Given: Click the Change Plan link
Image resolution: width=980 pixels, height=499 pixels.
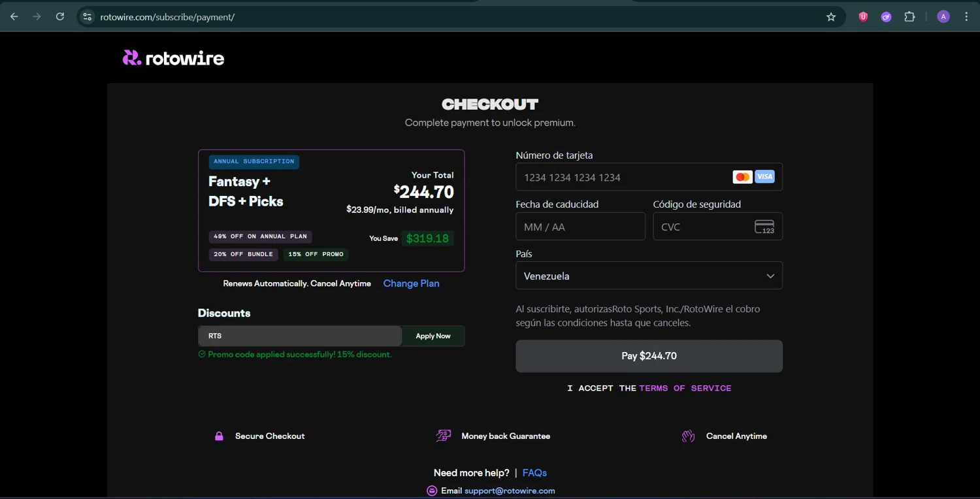Looking at the screenshot, I should [x=411, y=283].
